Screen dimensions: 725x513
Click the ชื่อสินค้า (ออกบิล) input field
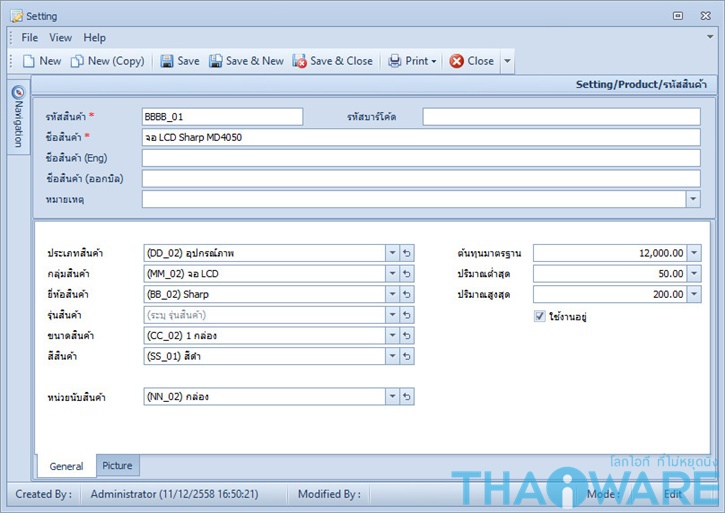pyautogui.click(x=421, y=179)
